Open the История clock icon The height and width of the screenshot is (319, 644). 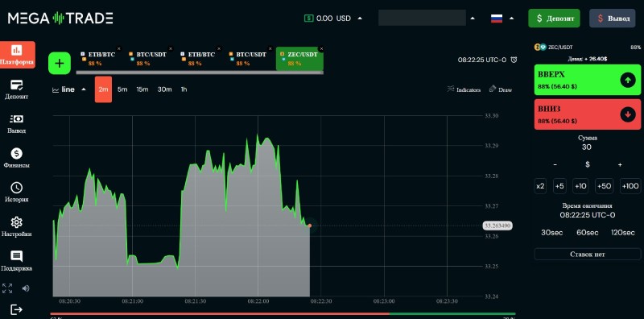[16, 188]
